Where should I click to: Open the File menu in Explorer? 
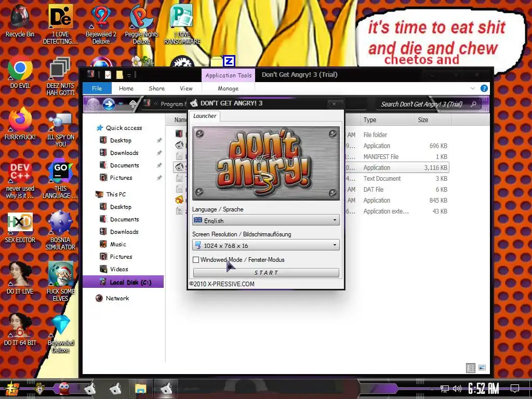(97, 88)
